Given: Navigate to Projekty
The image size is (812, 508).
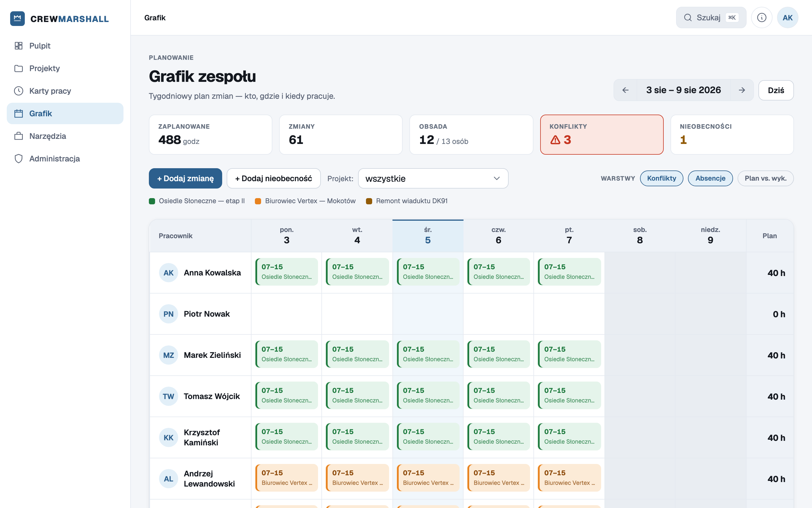Looking at the screenshot, I should [x=65, y=68].
